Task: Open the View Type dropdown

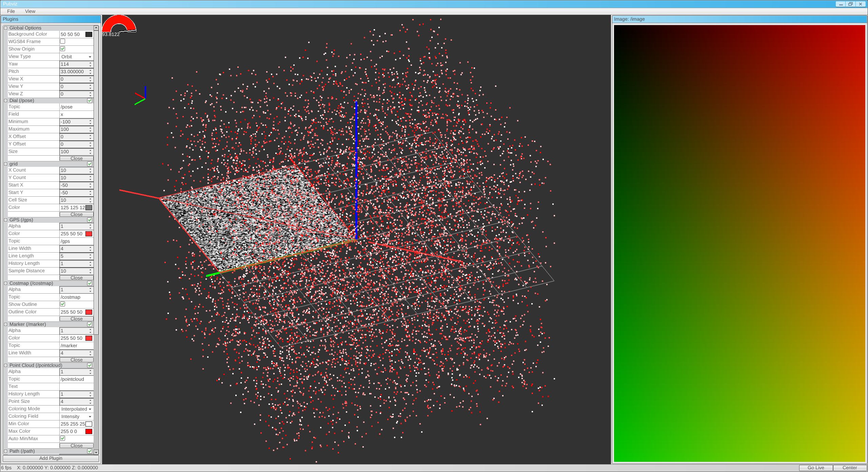Action: point(76,57)
